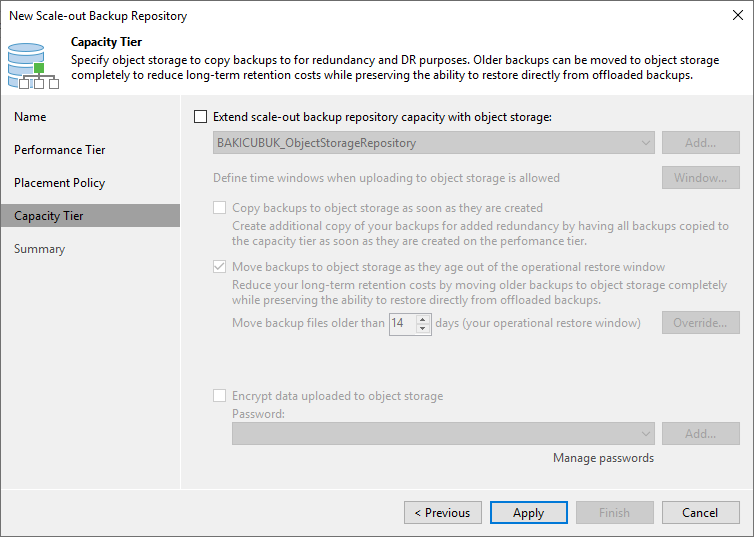Cancel the repository wizard
Viewport: 754px width, 537px height.
pos(701,512)
